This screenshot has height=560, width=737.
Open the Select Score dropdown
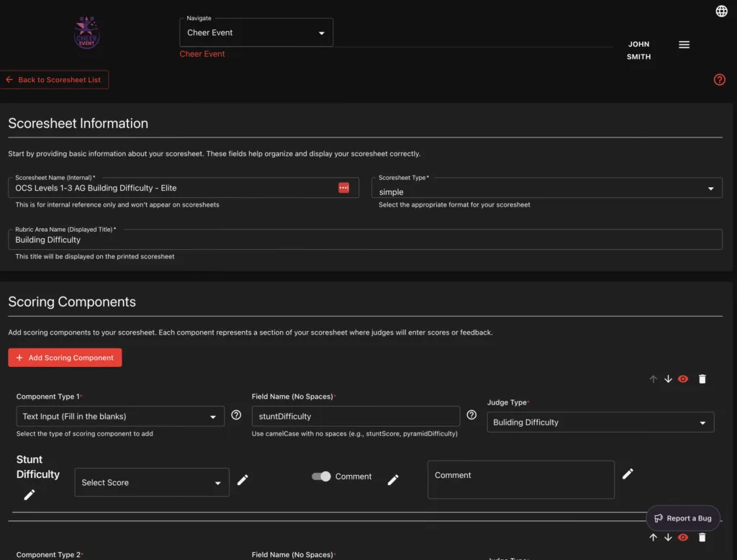pos(152,482)
